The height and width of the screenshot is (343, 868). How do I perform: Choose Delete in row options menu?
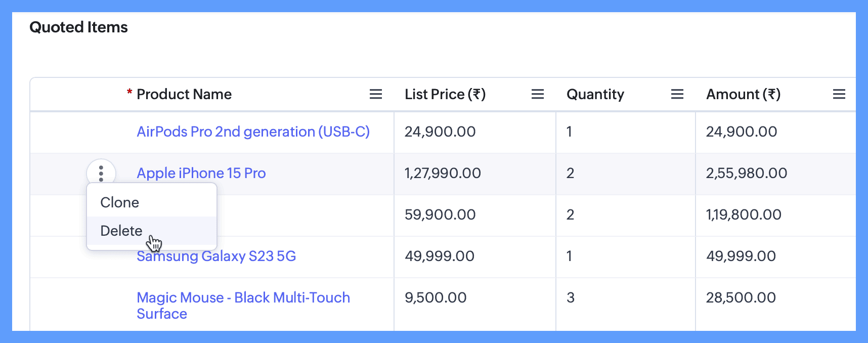[121, 231]
